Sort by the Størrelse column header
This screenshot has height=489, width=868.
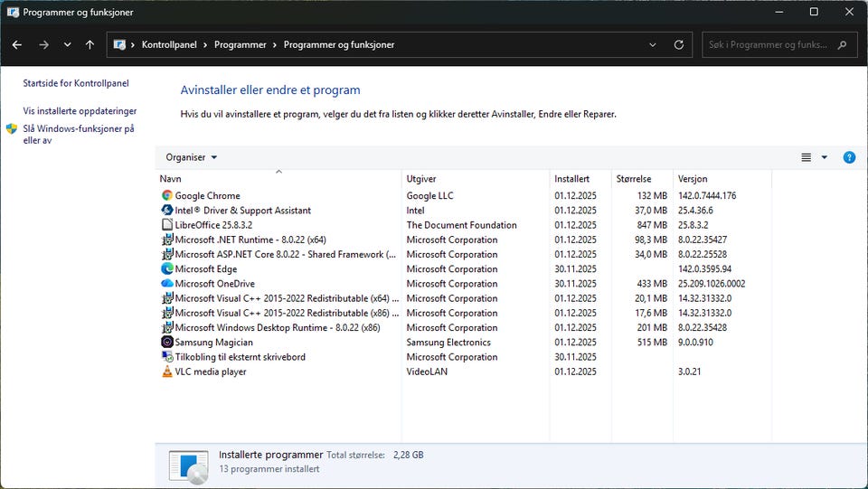[642, 179]
